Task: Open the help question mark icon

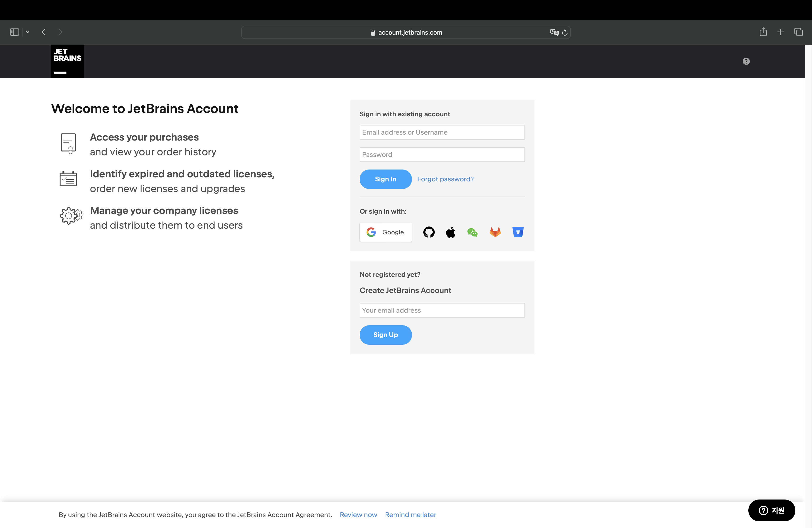Action: (x=746, y=61)
